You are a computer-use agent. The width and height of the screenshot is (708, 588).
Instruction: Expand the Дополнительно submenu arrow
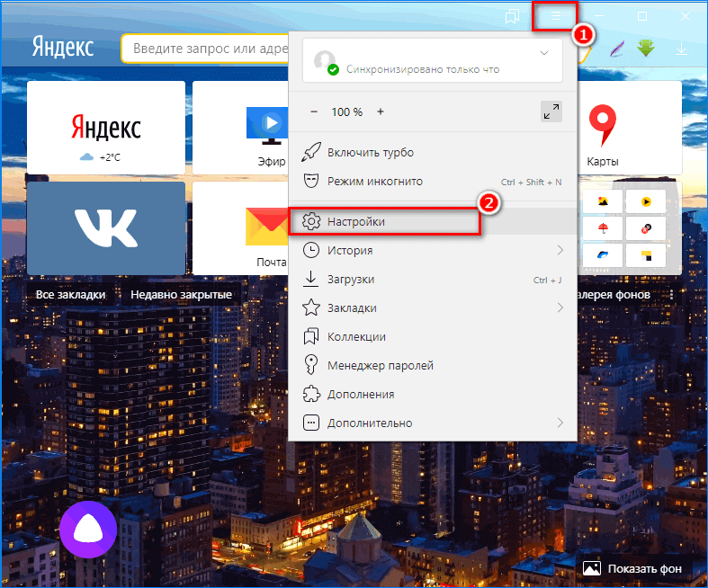[x=560, y=423]
